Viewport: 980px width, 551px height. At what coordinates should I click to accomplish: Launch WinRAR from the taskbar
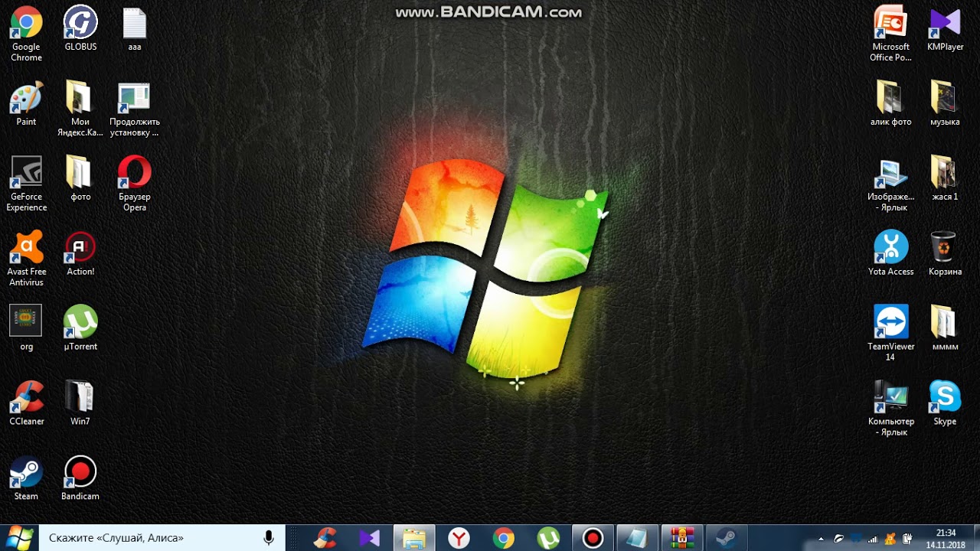[x=681, y=538]
